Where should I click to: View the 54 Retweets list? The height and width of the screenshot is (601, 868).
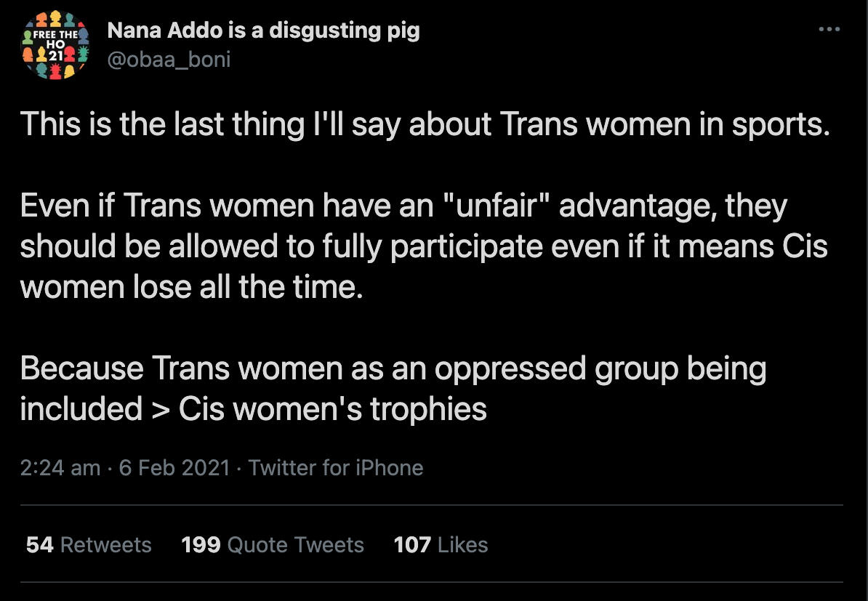[x=89, y=544]
